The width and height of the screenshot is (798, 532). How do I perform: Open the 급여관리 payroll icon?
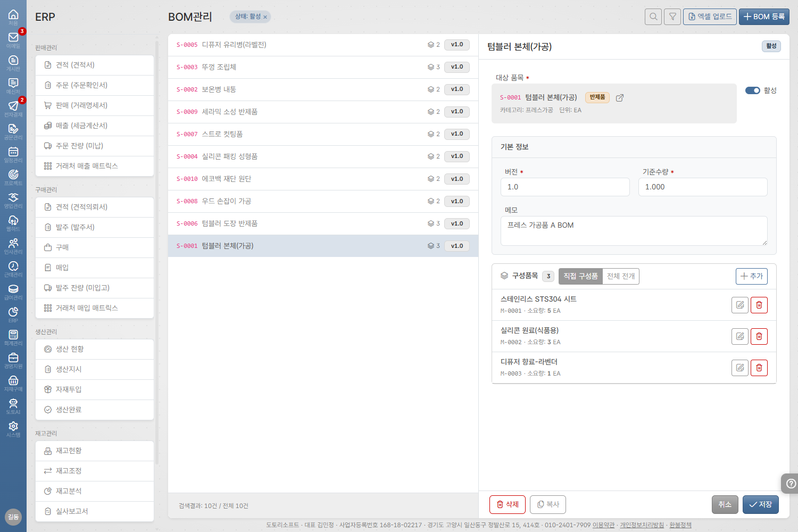(x=13, y=292)
